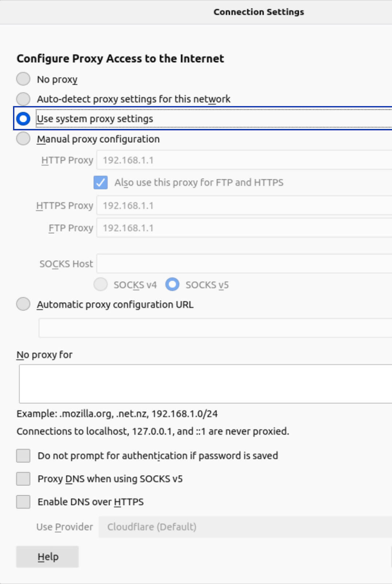392x584 pixels.
Task: Click the Help button
Action: [47, 556]
